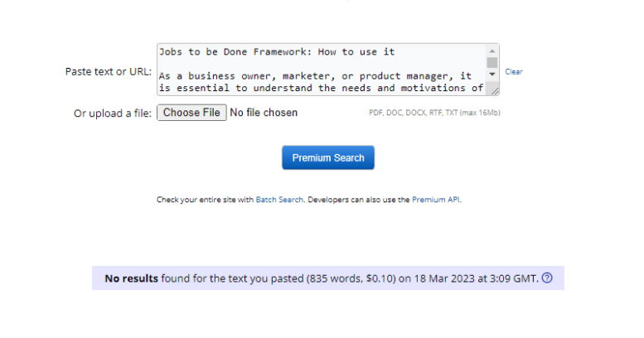Click the text box scrollbar thumb
Viewport: 644px width, 338px height.
(x=492, y=63)
